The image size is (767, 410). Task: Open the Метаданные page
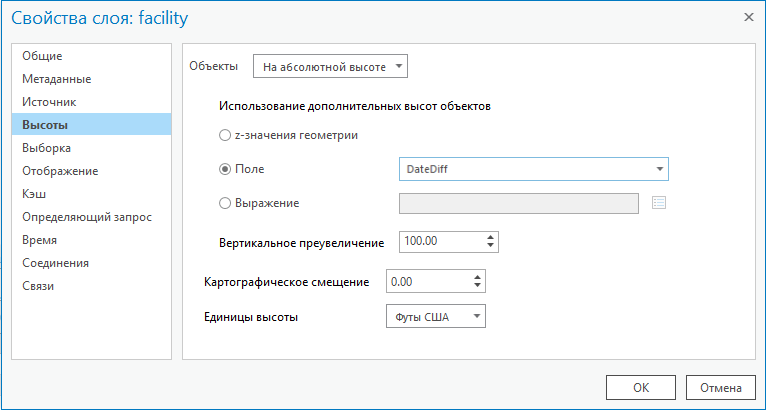coord(56,79)
